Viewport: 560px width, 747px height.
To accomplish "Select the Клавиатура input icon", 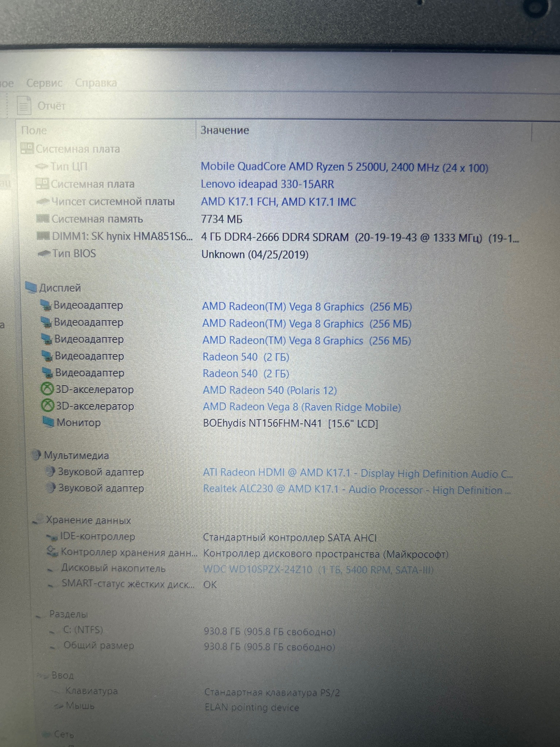I will coord(56,692).
